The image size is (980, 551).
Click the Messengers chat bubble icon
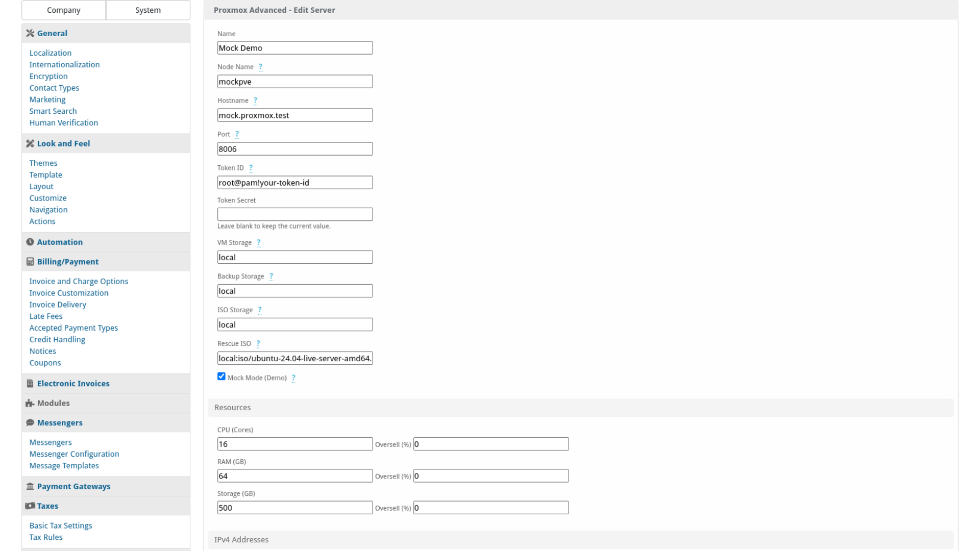(30, 423)
